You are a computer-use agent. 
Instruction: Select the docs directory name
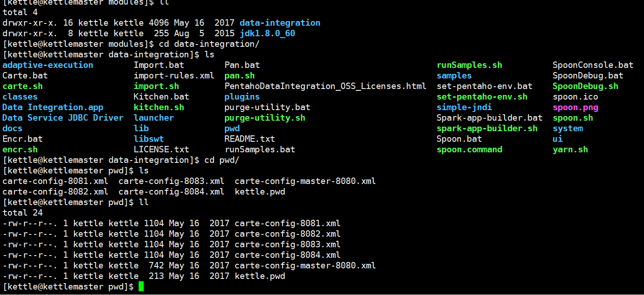click(12, 128)
